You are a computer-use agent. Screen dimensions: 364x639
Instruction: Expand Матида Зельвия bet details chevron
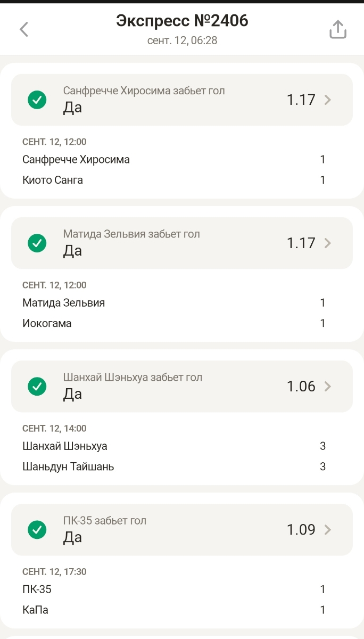point(328,243)
